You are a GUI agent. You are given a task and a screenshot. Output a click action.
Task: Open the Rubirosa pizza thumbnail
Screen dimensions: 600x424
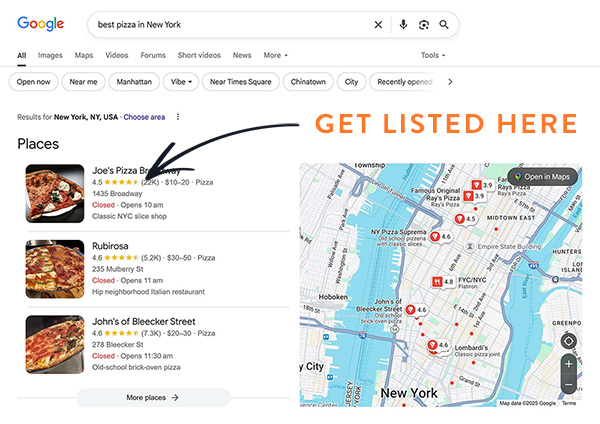pyautogui.click(x=55, y=269)
